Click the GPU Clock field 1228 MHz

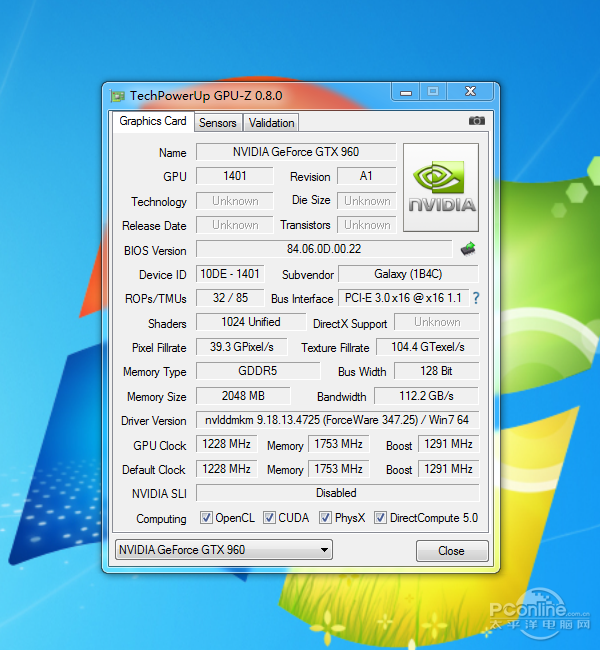(226, 444)
